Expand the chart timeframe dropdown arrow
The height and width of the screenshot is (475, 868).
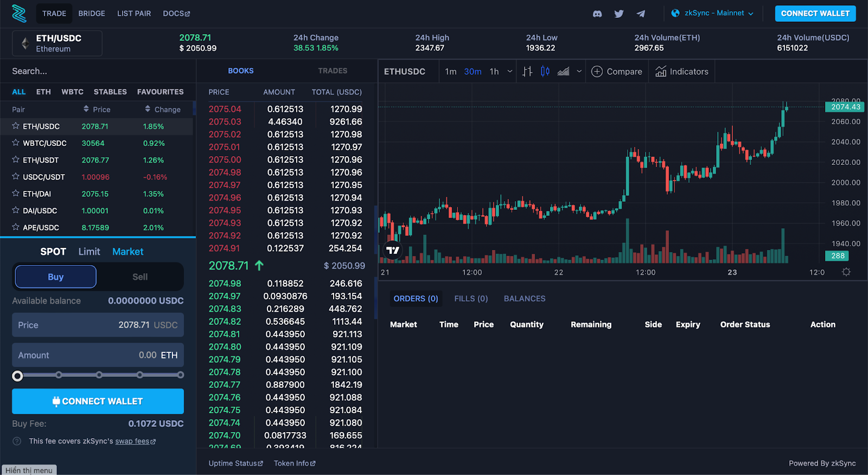coord(510,72)
